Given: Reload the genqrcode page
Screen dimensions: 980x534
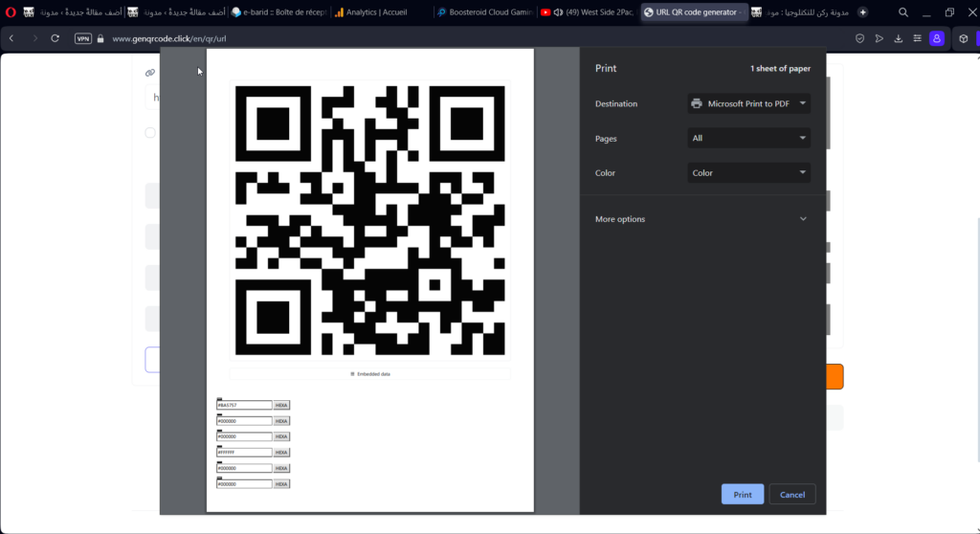Looking at the screenshot, I should click(x=55, y=39).
